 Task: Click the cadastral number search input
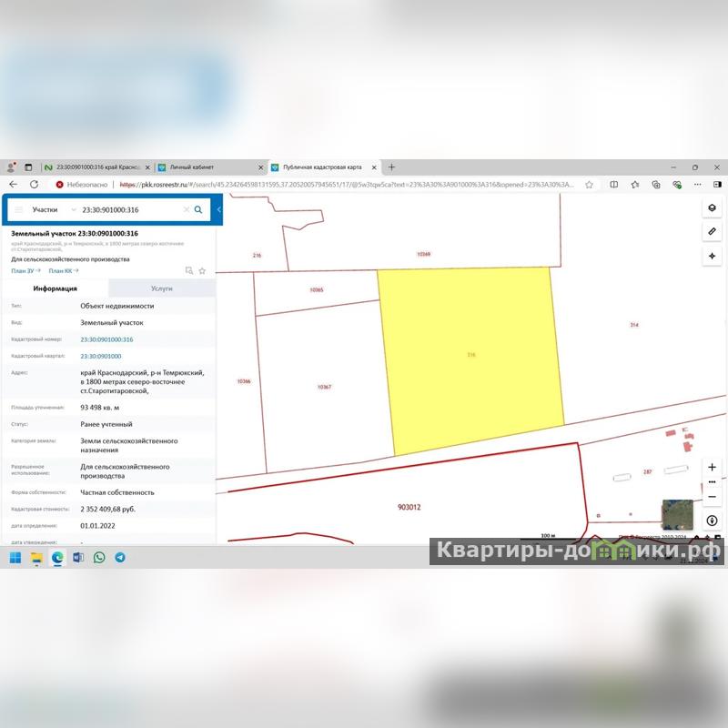point(132,209)
